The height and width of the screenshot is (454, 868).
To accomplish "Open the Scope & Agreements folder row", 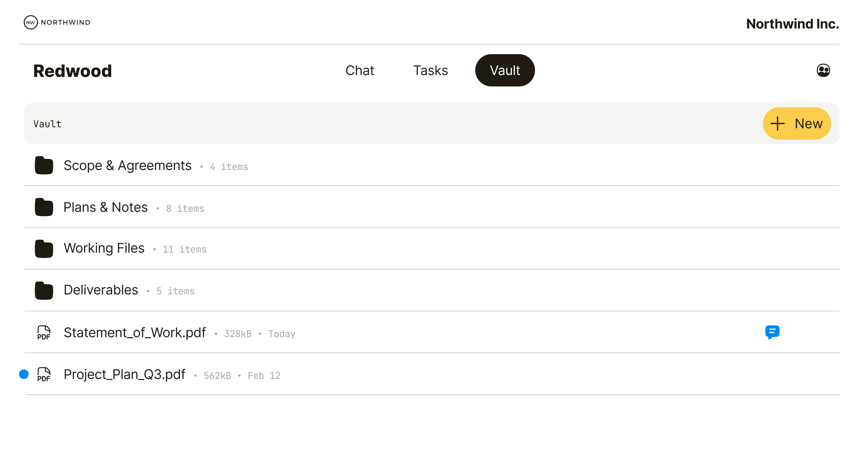I will click(x=128, y=166).
